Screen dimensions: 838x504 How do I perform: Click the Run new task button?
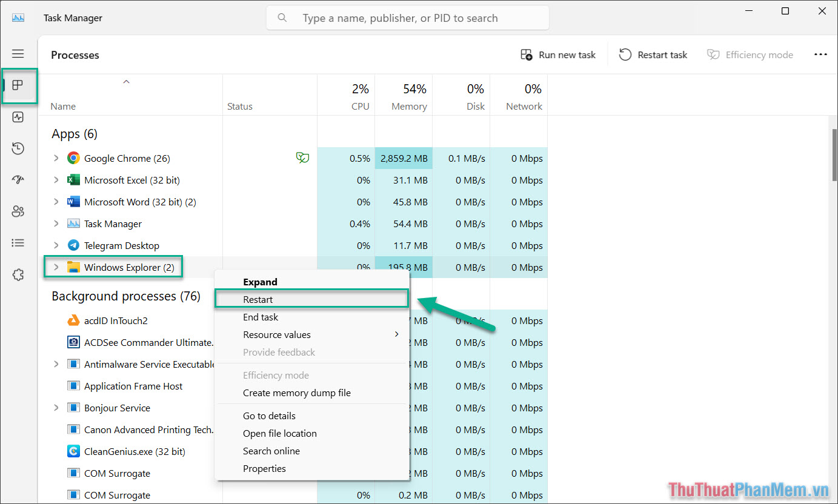click(x=558, y=55)
